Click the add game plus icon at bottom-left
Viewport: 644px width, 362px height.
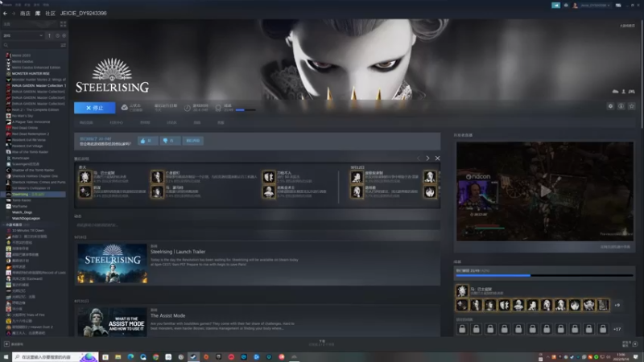coord(6,344)
